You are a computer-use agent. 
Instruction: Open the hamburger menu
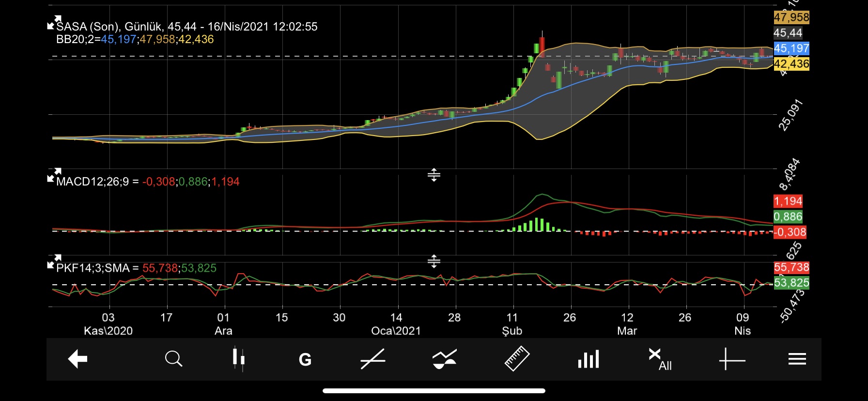pos(797,359)
